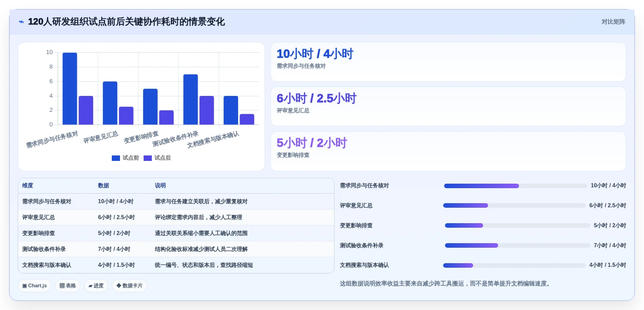
Task: Click the 对比矩阵 label in header
Action: 613,22
